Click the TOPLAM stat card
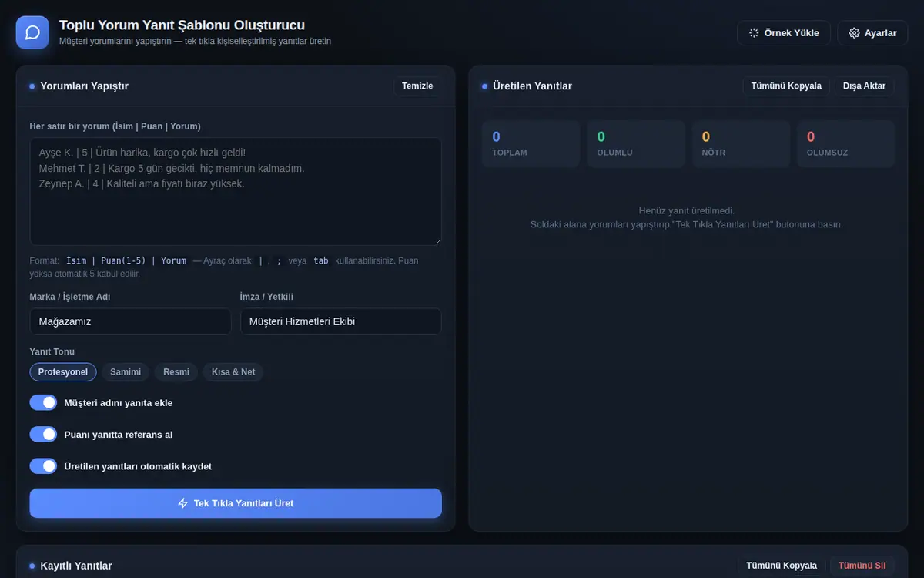This screenshot has width=924, height=578. 531,144
